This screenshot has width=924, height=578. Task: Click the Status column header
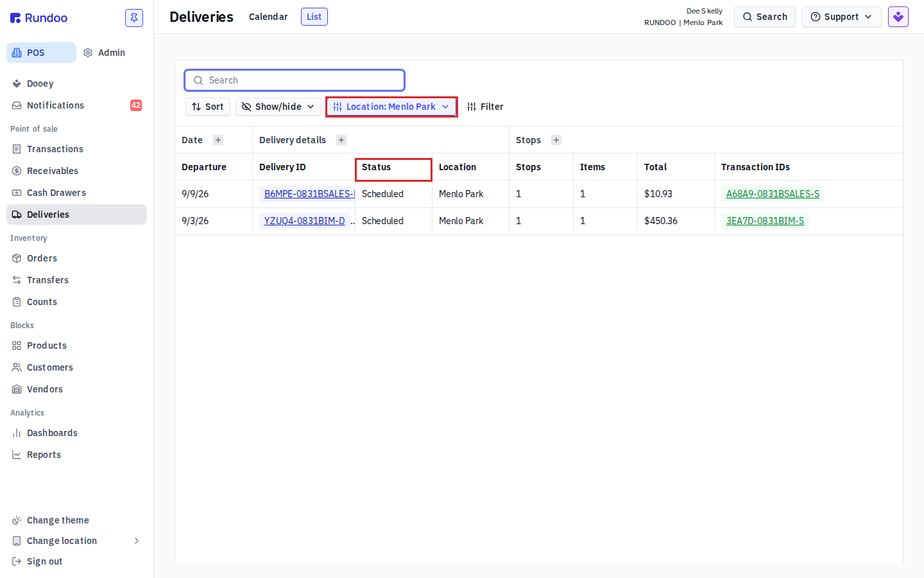(394, 167)
